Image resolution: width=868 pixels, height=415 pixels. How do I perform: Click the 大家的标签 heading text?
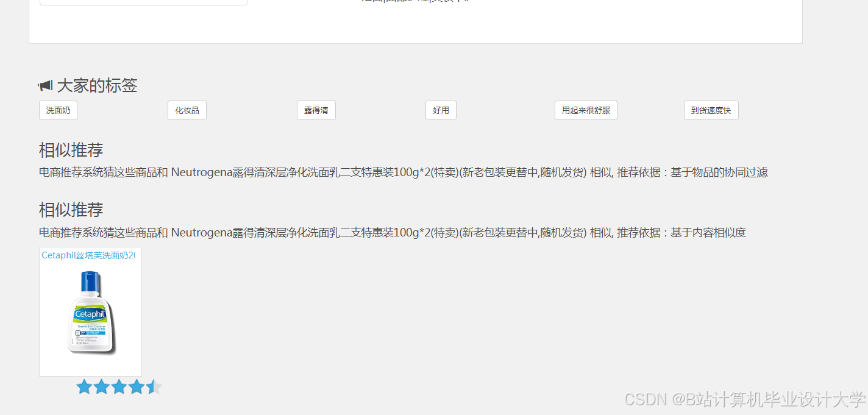tap(97, 85)
